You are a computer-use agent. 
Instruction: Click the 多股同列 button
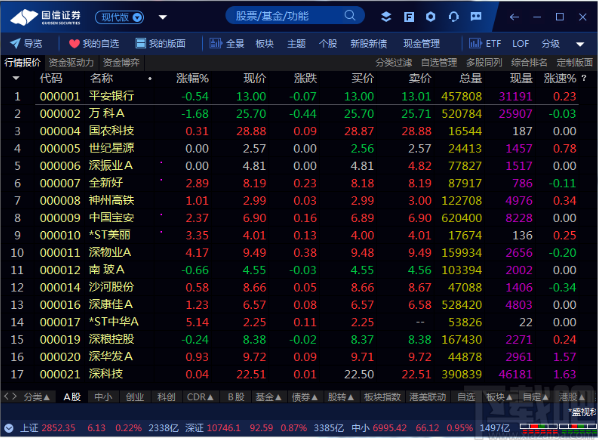pos(484,63)
